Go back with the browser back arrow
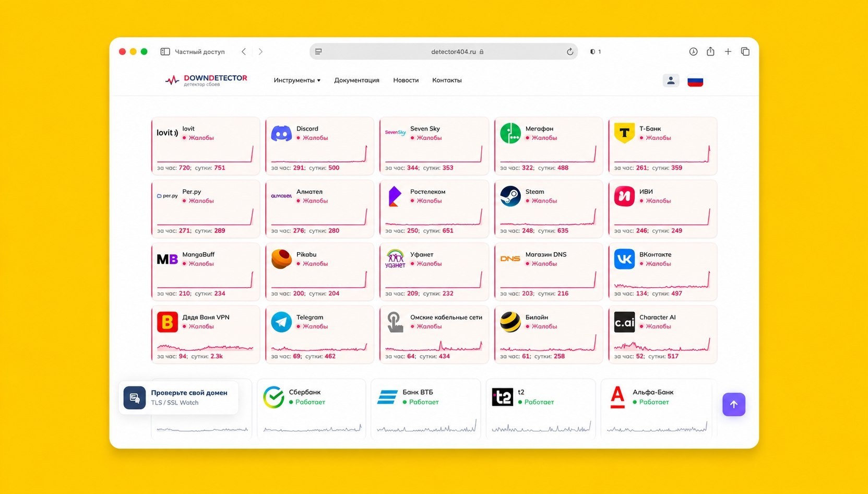This screenshot has height=494, width=868. 244,52
